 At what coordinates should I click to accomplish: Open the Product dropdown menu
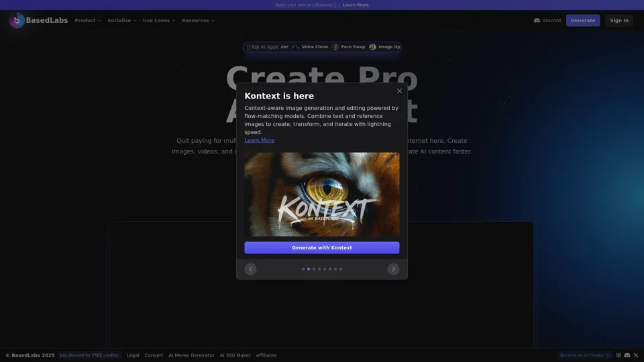tap(87, 21)
